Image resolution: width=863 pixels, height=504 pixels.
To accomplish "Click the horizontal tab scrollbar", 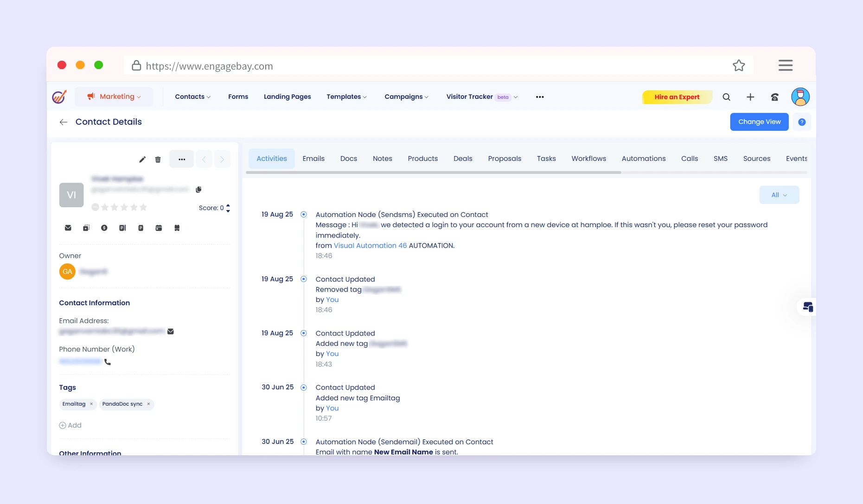I will (433, 172).
